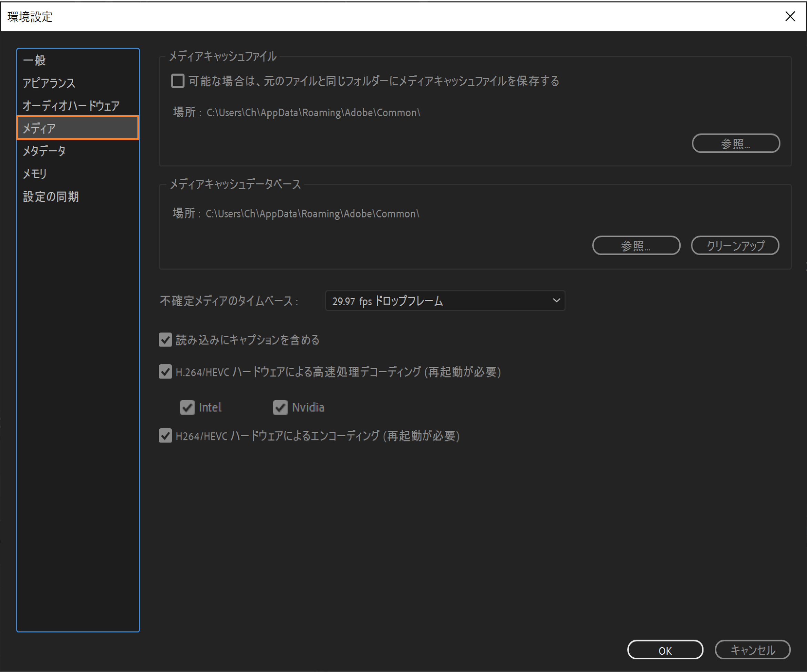Open the 不確定メディアのタイムベース dropdown

coord(445,301)
